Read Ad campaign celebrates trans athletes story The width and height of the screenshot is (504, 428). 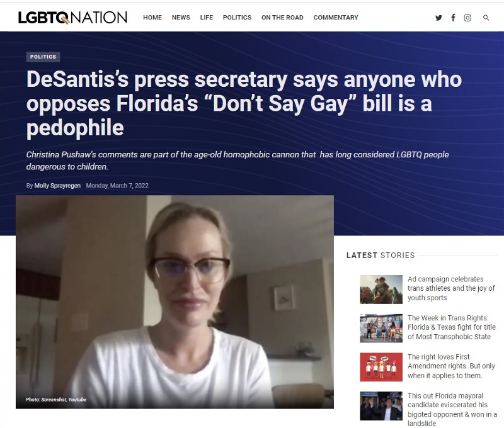pyautogui.click(x=451, y=288)
